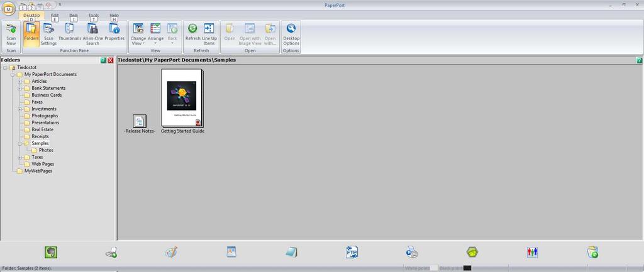
Task: Click the FTP icon in Send To bar
Action: [352, 252]
